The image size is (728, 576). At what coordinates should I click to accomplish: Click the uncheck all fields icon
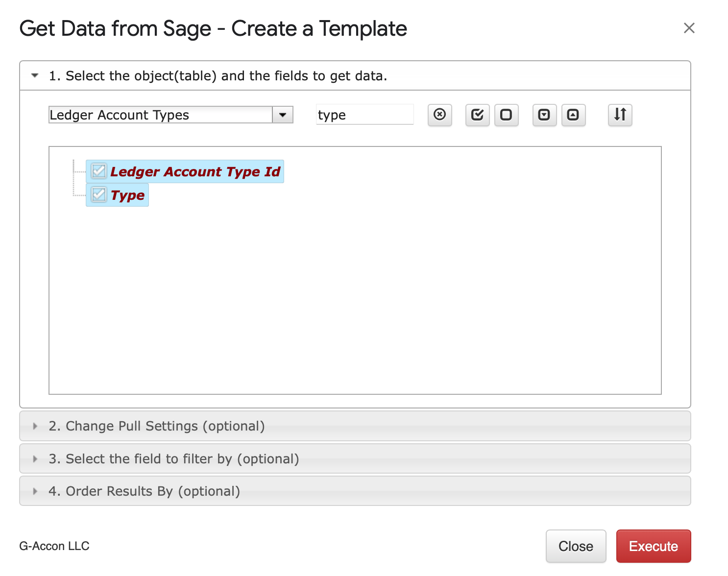pos(506,115)
